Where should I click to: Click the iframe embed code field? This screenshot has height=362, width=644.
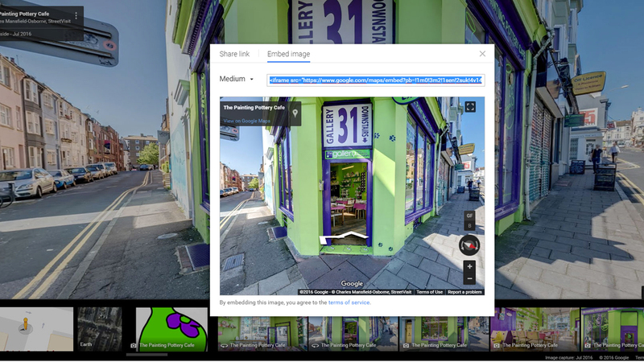[x=375, y=80]
